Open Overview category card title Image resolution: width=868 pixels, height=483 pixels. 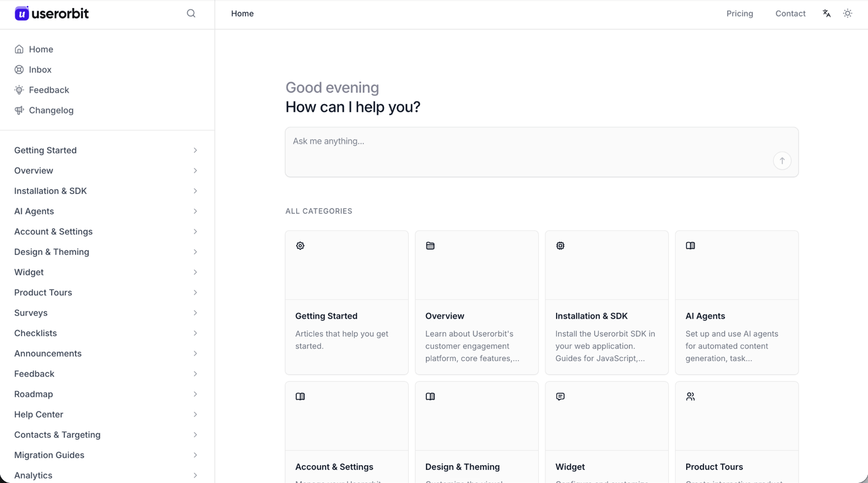445,316
